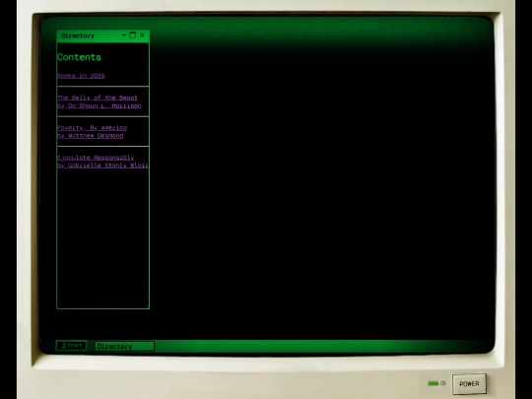
Task: Open the "Ejaculate Responsibly" book link
Action: tap(102, 162)
